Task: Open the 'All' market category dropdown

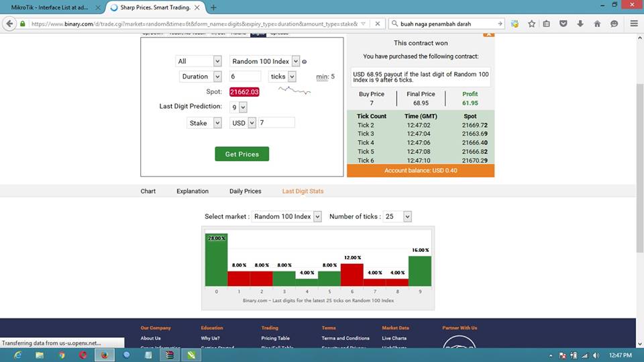Action: (x=199, y=61)
